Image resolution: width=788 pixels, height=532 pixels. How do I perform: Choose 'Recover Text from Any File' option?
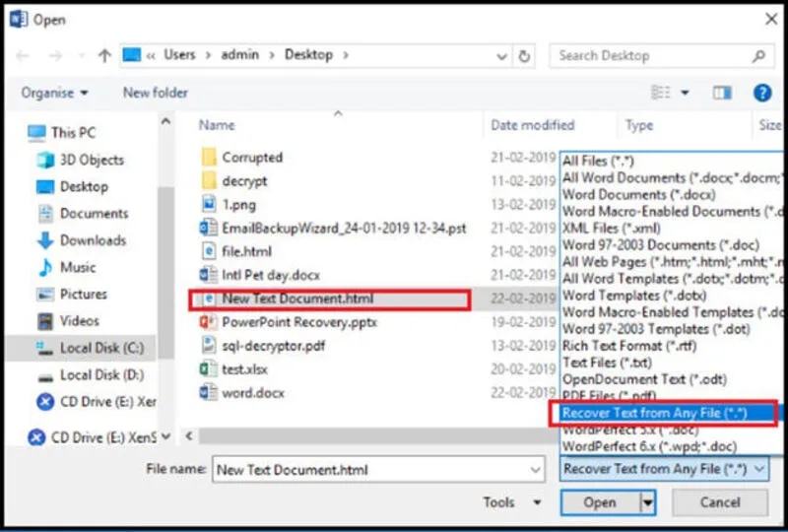point(654,413)
